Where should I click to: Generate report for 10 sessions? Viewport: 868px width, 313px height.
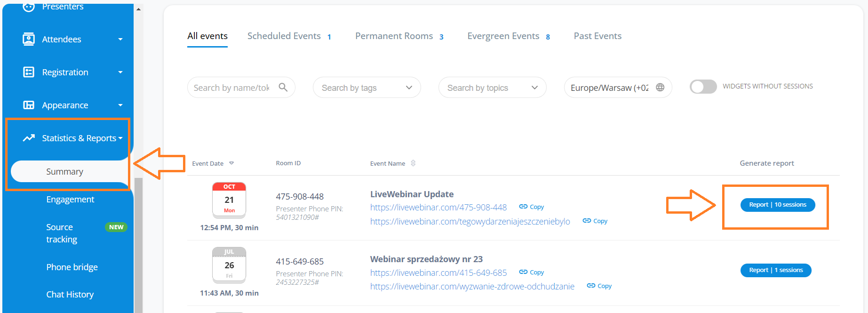click(x=777, y=205)
